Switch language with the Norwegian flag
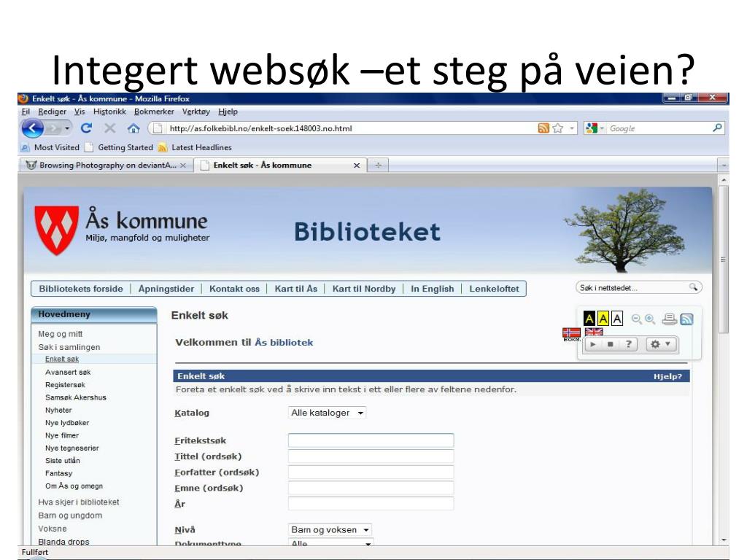The width and height of the screenshot is (747, 560). (x=571, y=332)
